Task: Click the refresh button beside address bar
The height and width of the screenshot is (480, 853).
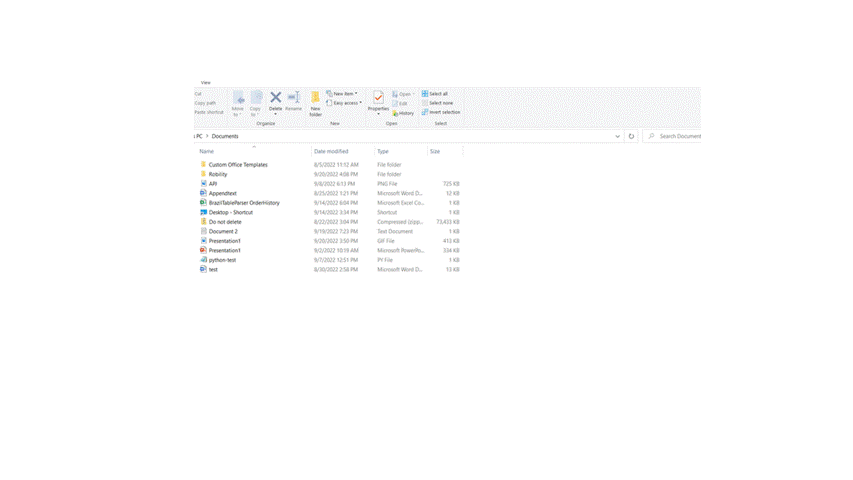Action: [x=631, y=136]
